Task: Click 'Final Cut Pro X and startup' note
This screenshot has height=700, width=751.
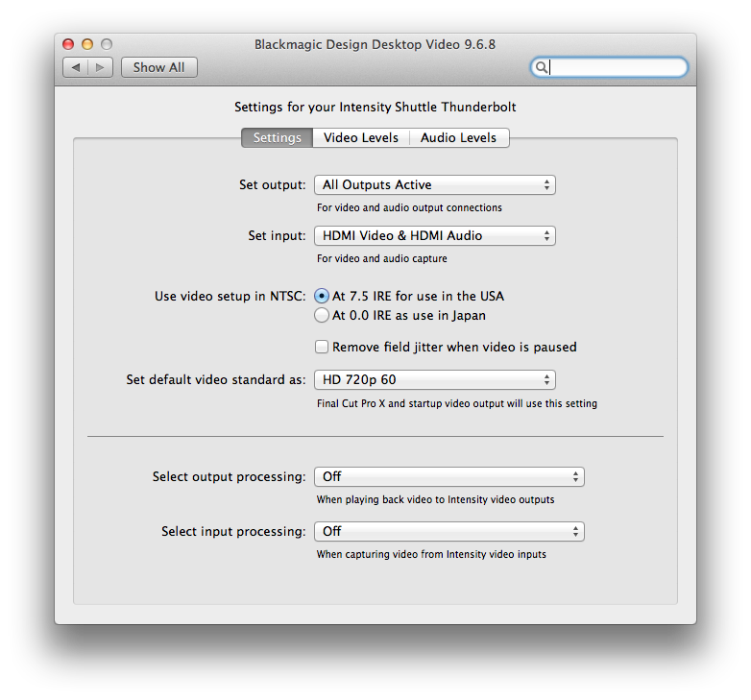Action: point(457,403)
